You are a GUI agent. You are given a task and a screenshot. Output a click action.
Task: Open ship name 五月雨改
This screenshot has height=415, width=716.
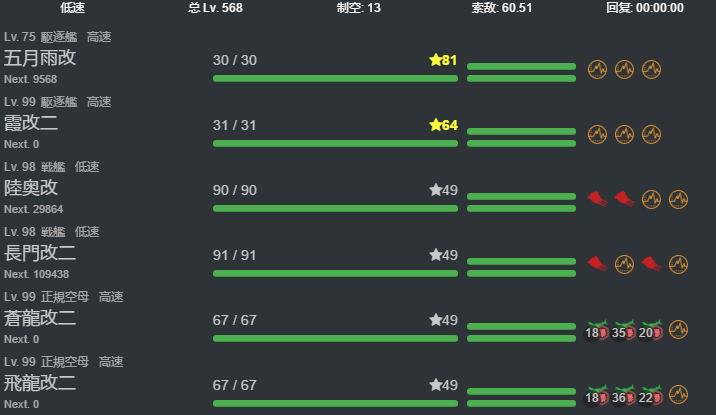coord(40,58)
